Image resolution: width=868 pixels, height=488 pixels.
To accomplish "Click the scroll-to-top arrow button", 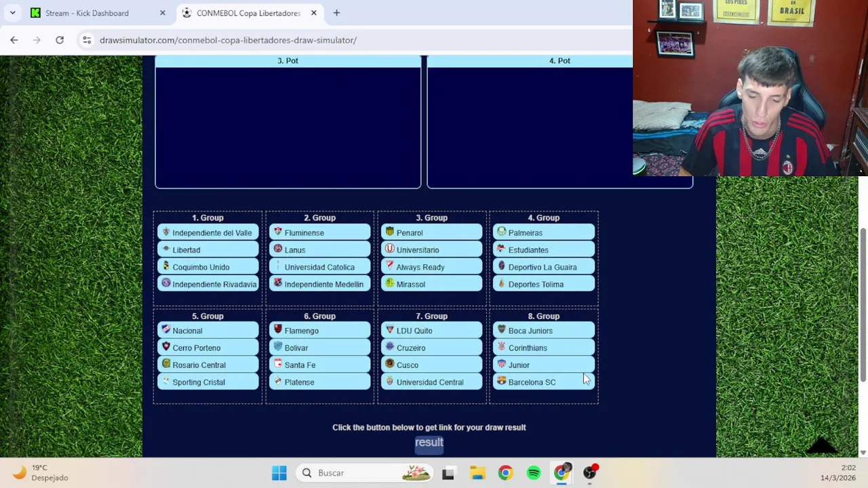I will coord(821,444).
